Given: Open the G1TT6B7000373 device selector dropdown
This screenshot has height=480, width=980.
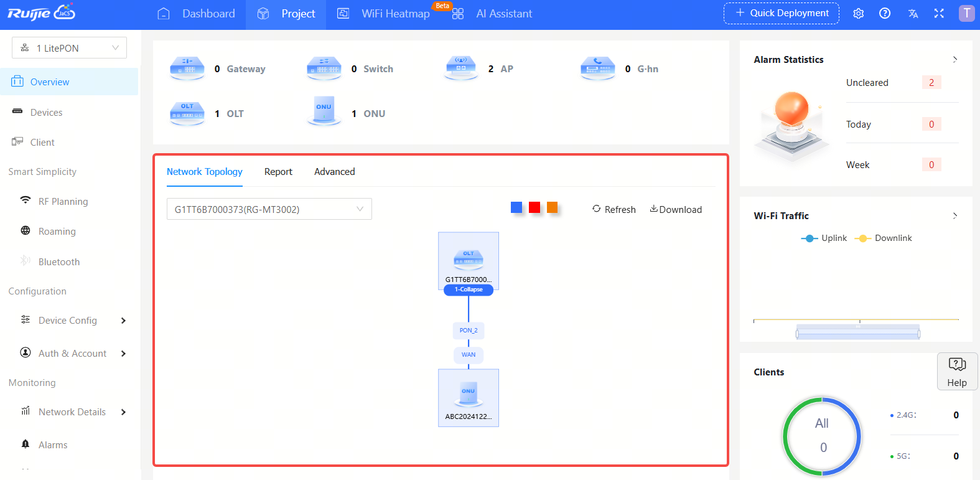Looking at the screenshot, I should pos(269,209).
